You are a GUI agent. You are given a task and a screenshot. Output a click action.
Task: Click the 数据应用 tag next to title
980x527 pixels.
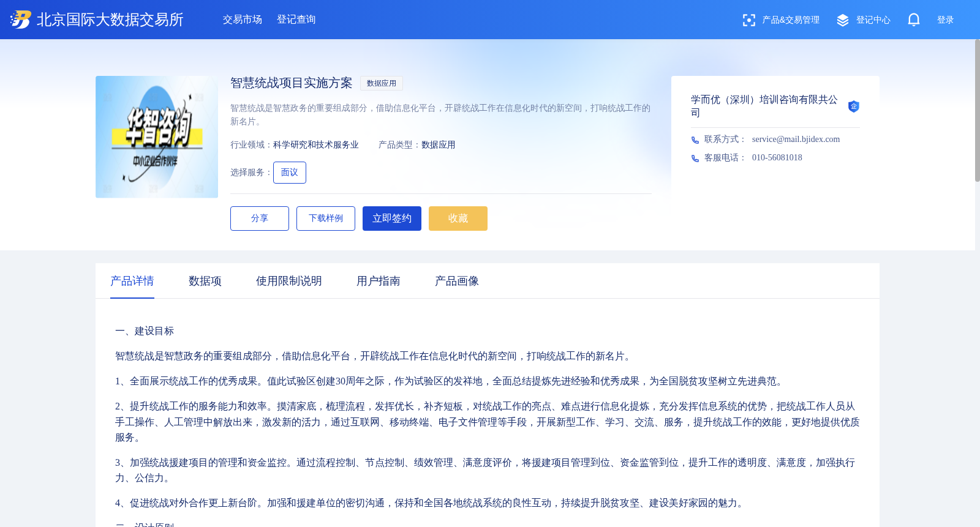click(382, 83)
